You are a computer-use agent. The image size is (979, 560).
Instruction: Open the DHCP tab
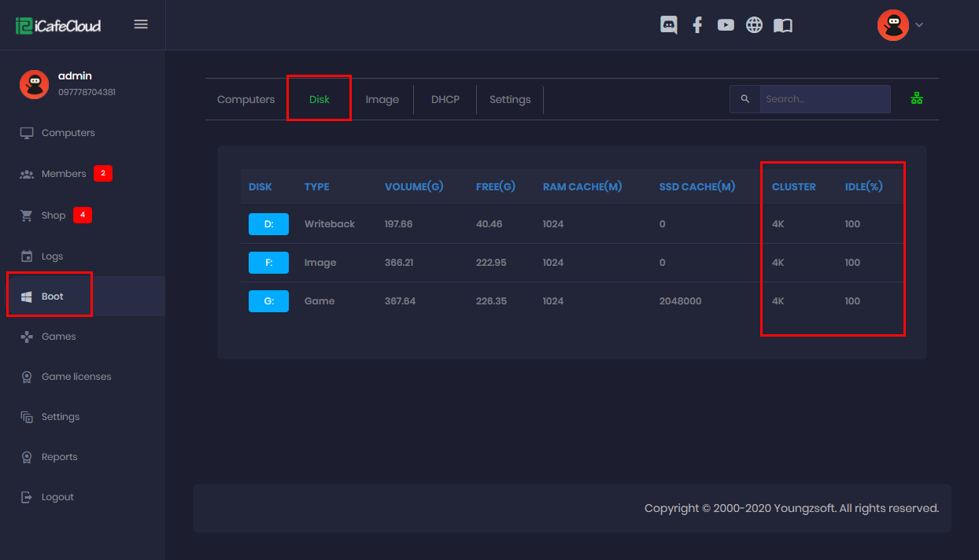click(x=445, y=99)
